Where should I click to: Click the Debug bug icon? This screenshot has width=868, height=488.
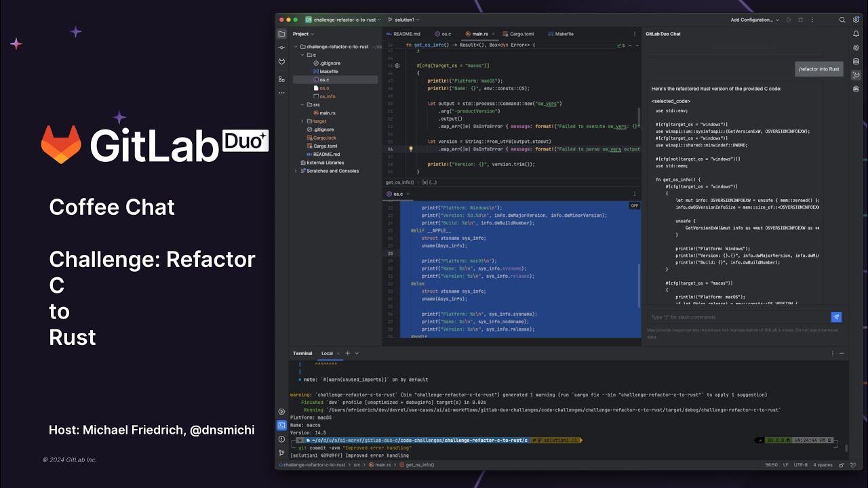[x=801, y=20]
